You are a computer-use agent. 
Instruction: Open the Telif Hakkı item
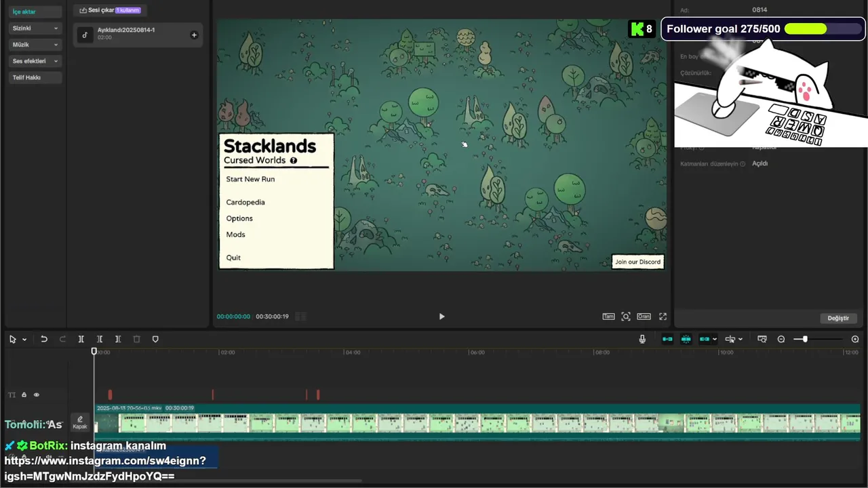pos(35,77)
